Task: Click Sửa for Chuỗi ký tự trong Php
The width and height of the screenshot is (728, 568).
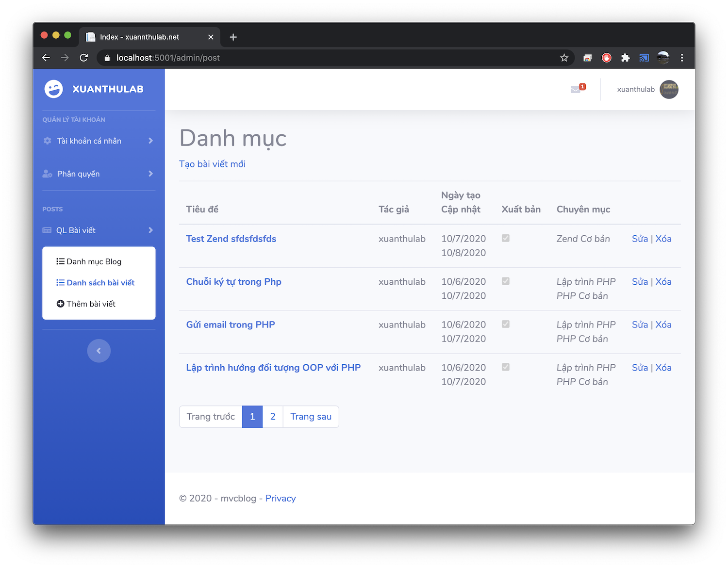Action: point(640,282)
